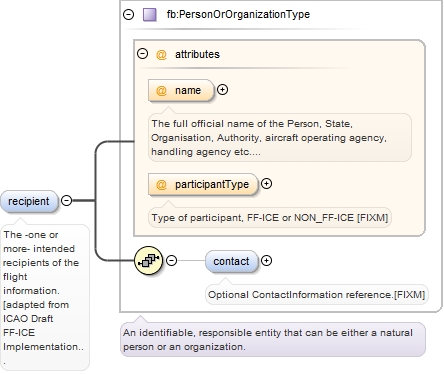The image size is (444, 374).
Task: Select fb:PersonOrOrganizationType title text
Action: (x=238, y=14)
